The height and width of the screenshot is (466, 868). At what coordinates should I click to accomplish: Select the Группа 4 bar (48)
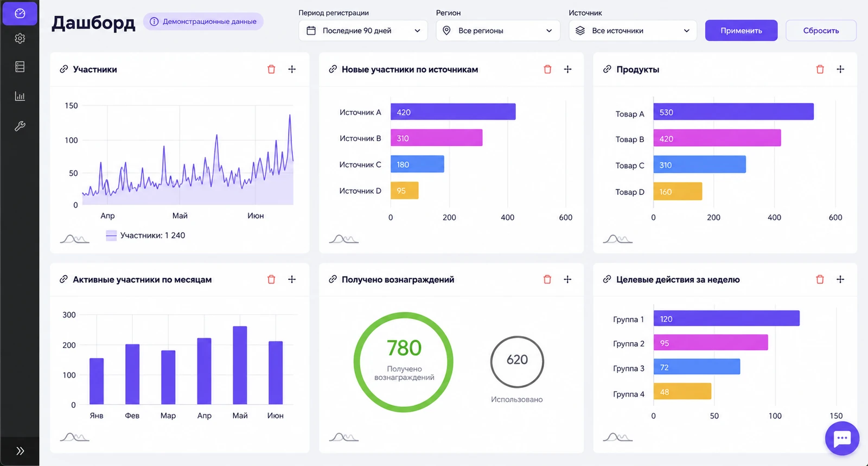[682, 391]
